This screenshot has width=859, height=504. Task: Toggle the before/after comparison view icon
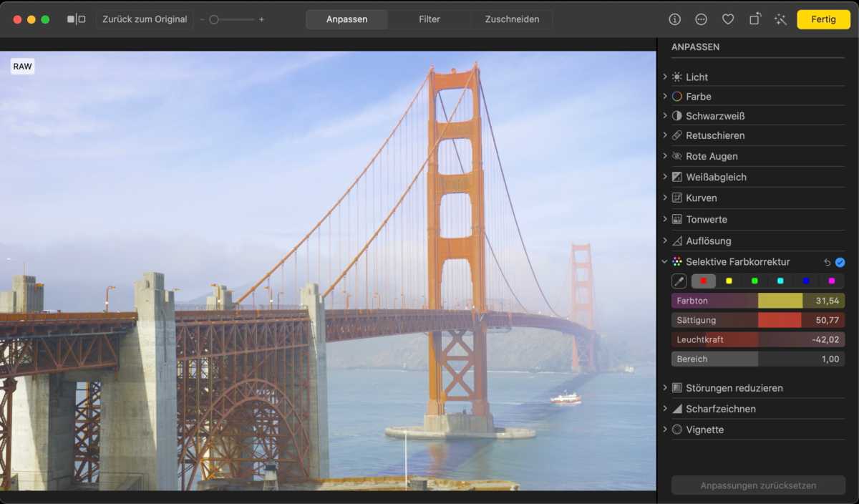(76, 19)
